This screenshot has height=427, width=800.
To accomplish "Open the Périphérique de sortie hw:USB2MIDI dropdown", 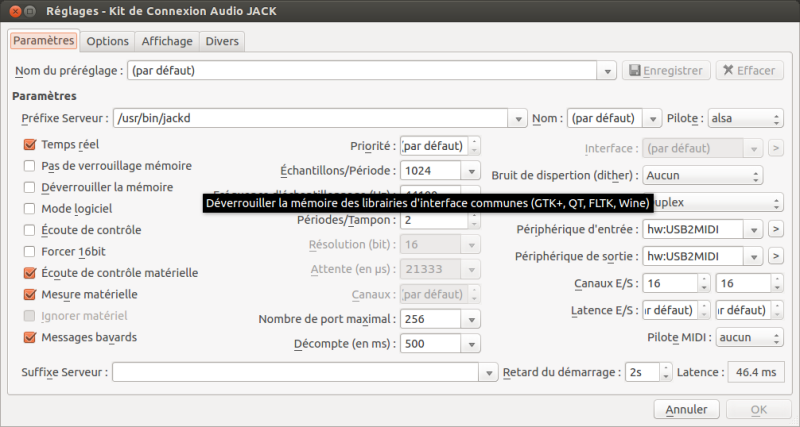I will click(753, 257).
